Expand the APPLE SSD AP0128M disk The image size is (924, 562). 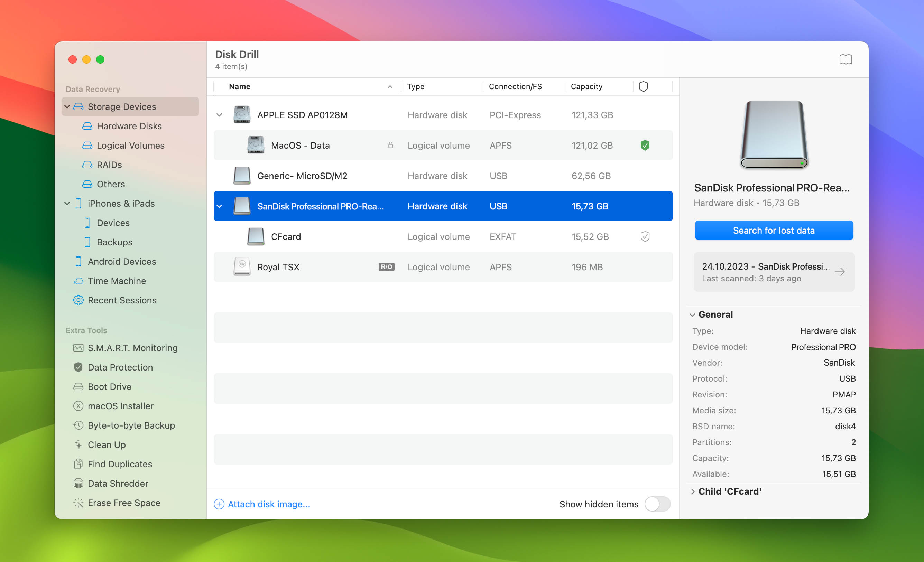click(220, 114)
